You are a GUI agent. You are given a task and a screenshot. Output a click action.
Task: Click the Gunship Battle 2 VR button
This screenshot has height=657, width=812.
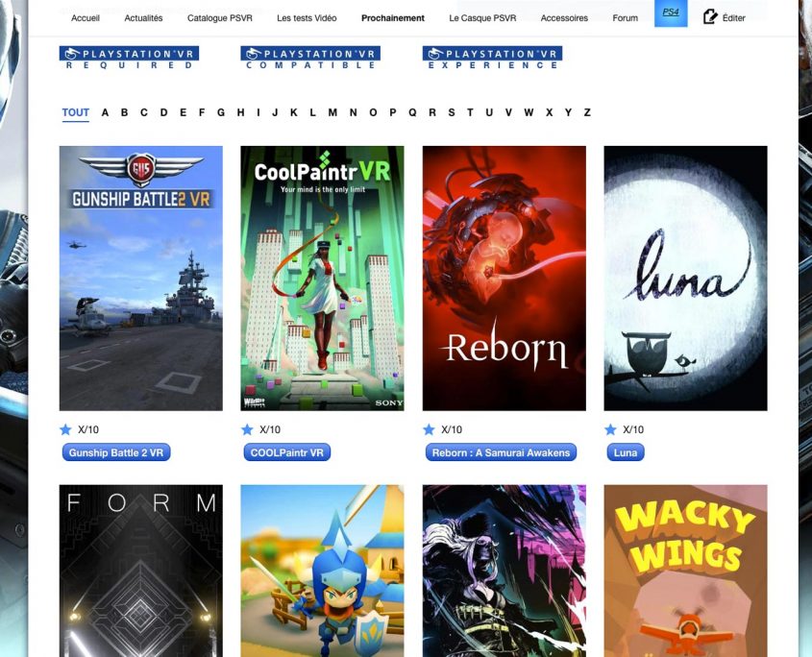tap(116, 452)
